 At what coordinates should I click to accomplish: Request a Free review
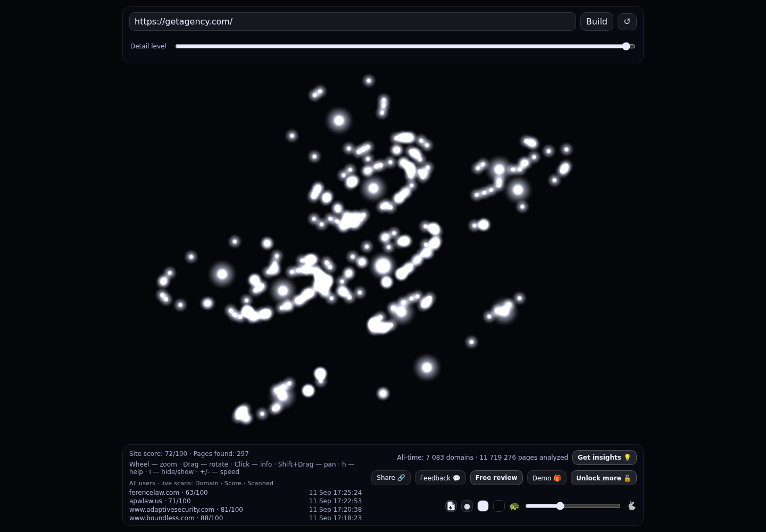pos(496,478)
